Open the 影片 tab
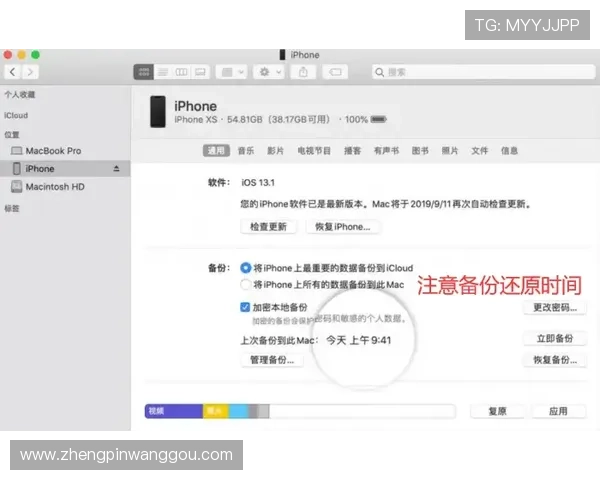600x480 pixels. click(x=276, y=151)
